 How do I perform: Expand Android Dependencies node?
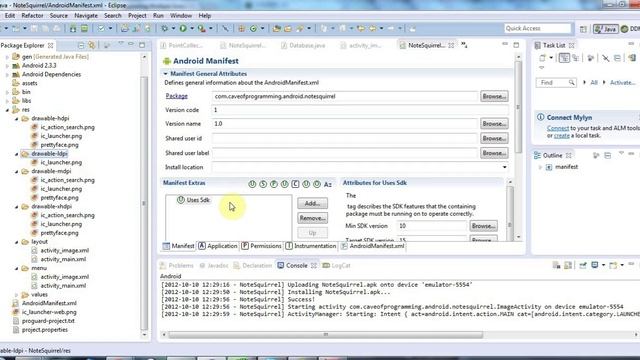tap(7, 75)
